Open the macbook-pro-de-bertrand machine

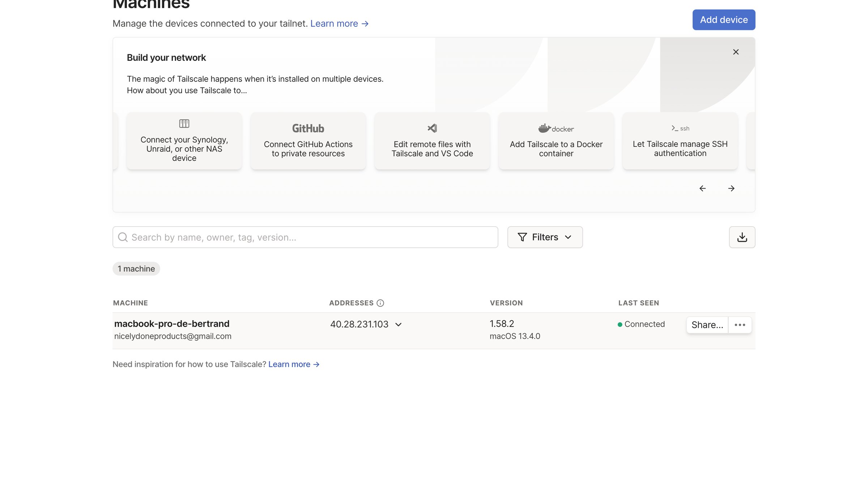pos(172,323)
